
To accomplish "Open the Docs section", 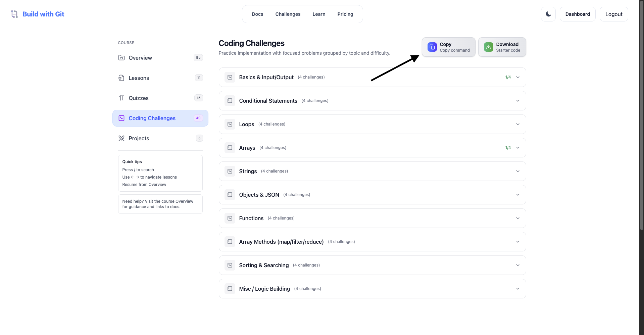I will pos(257,14).
